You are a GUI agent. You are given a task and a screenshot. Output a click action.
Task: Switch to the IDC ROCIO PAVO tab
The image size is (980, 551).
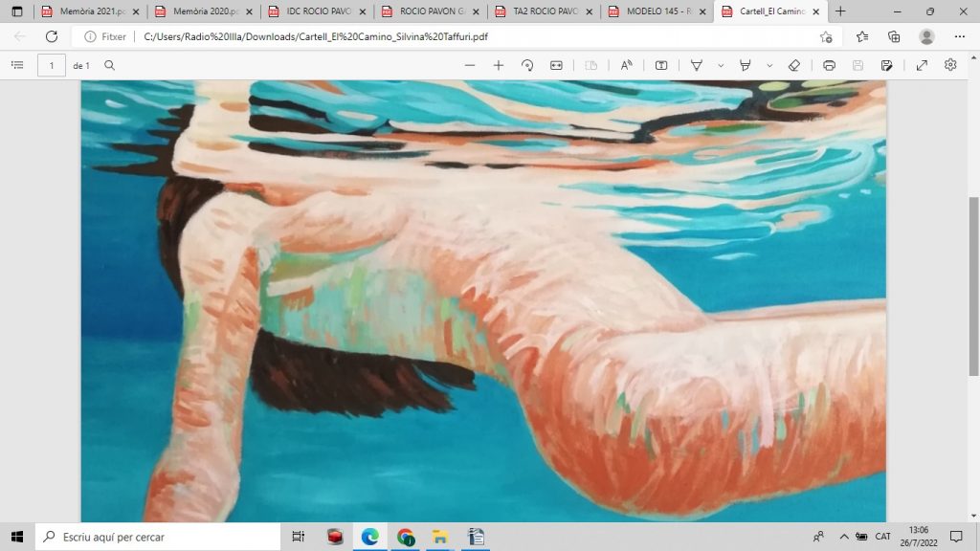[319, 11]
